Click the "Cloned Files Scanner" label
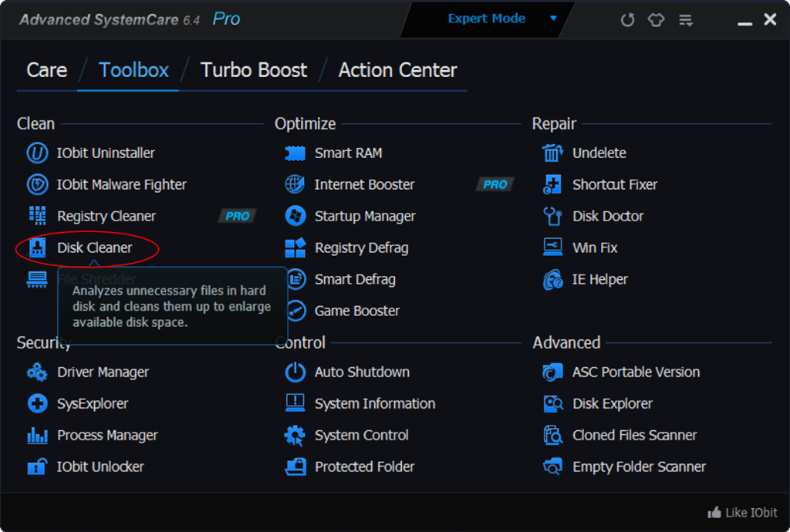This screenshot has height=532, width=790. (635, 436)
